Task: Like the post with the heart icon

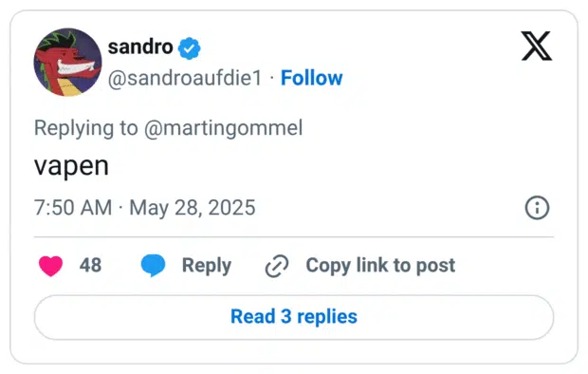Action: point(51,266)
